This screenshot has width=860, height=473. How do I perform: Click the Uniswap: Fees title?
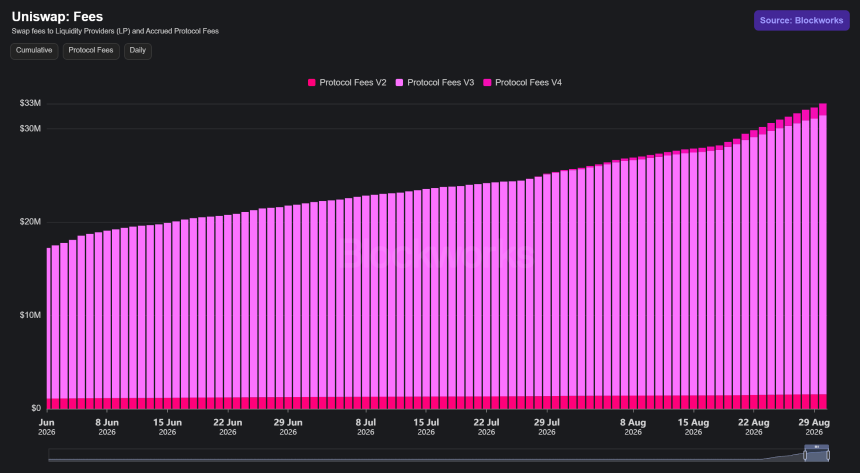(x=57, y=17)
